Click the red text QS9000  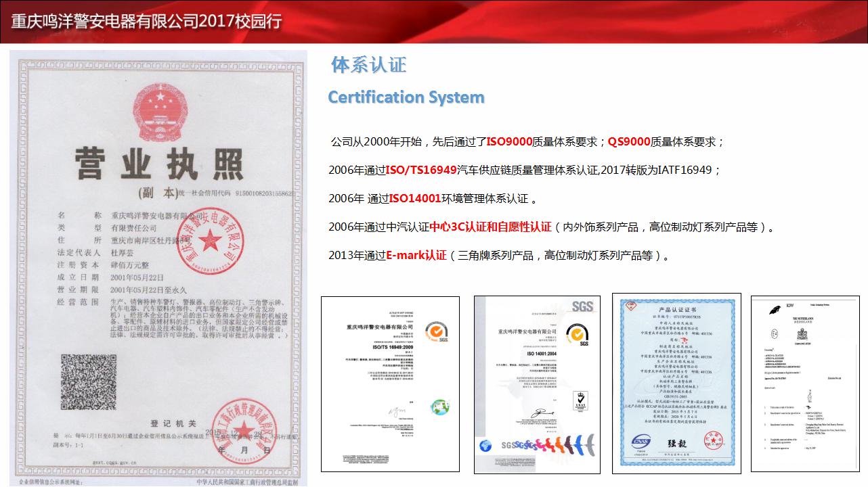tap(628, 142)
